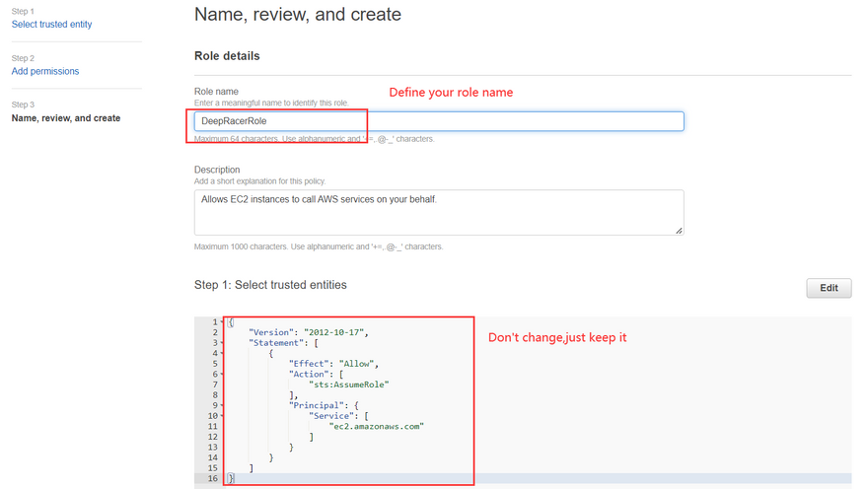
Task: Click the "Version" key in the policy
Action: click(270, 332)
